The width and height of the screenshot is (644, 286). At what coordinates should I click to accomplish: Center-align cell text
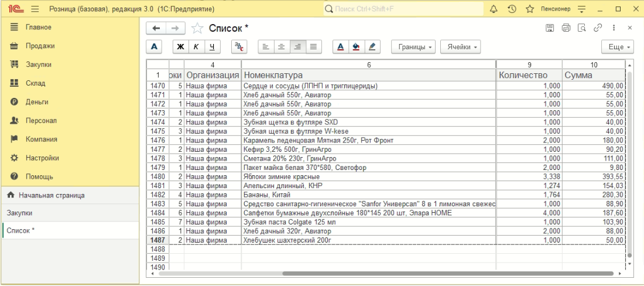282,47
